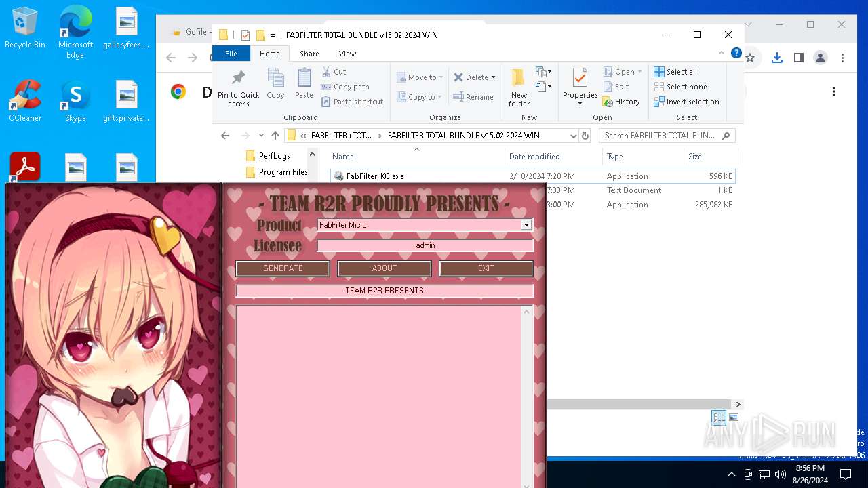868x488 pixels.
Task: Open the notification center icon
Action: (x=845, y=474)
